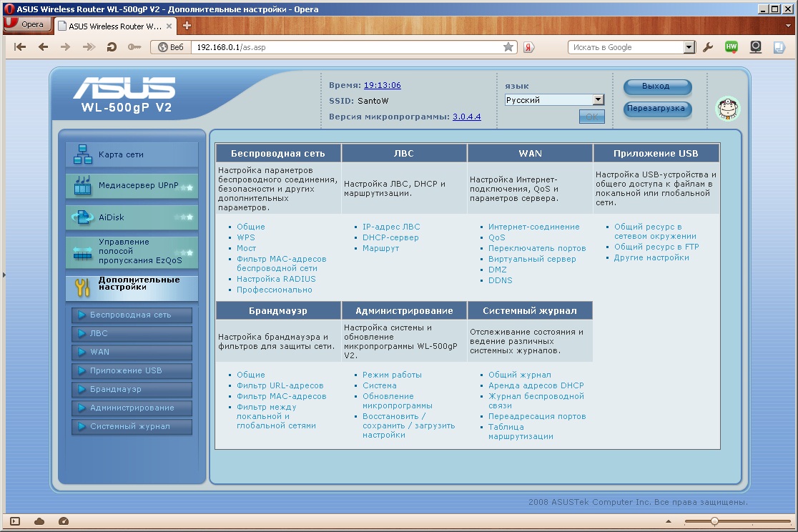Image resolution: width=798 pixels, height=532 pixels.
Task: Open Виртуальный сервер link
Action: 532,259
